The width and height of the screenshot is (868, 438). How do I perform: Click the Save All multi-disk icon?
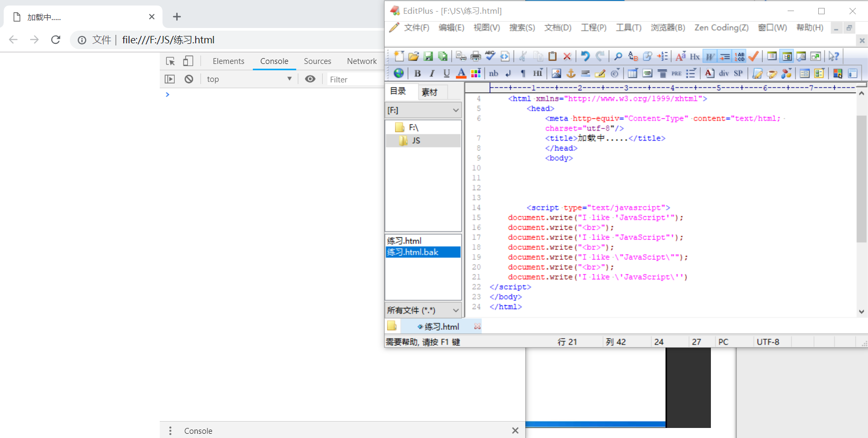[443, 56]
